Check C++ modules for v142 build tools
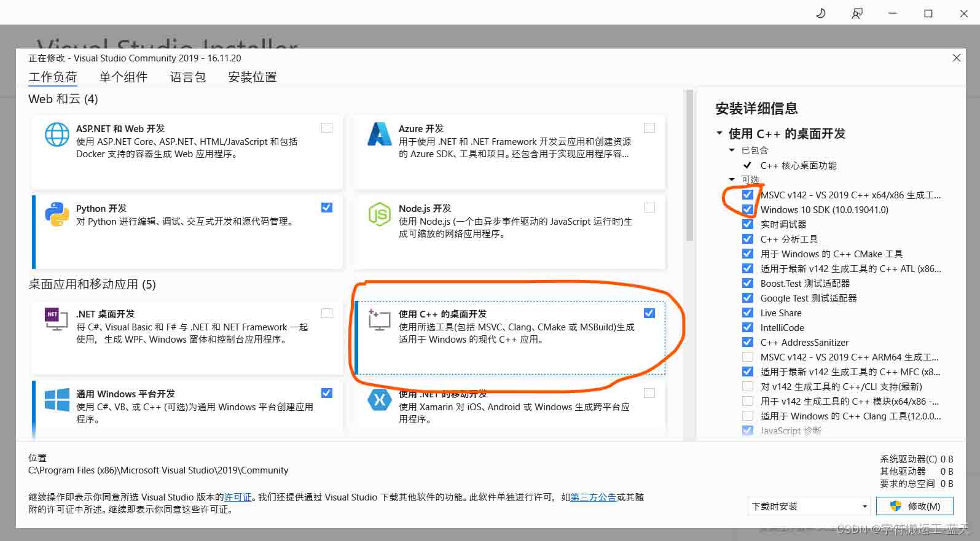Viewport: 980px width, 541px height. (748, 401)
